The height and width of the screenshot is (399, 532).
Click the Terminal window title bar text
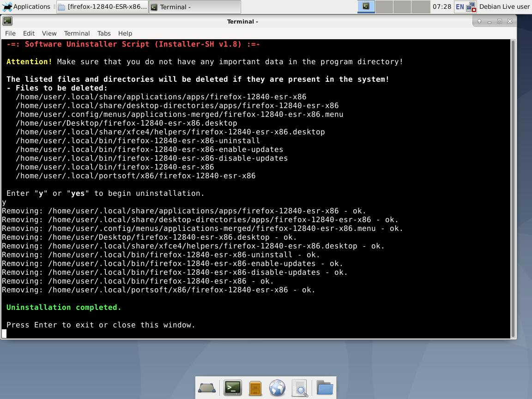click(242, 21)
